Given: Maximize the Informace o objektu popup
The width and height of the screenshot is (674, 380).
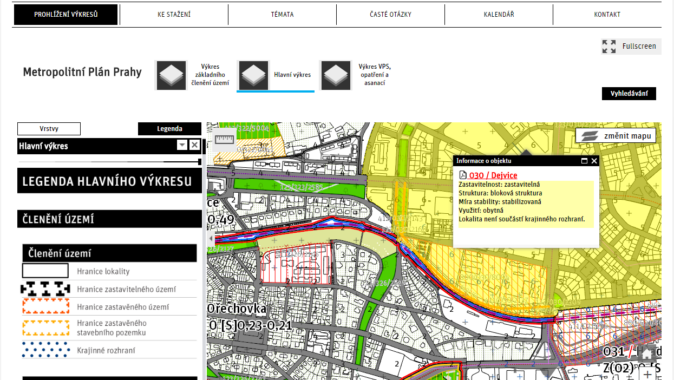Looking at the screenshot, I should pyautogui.click(x=584, y=161).
